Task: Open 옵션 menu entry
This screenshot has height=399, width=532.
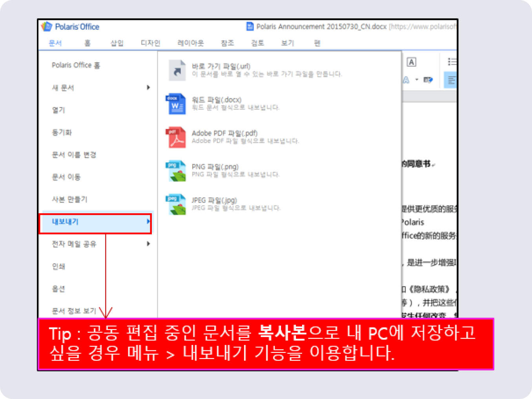Action: pyautogui.click(x=58, y=288)
